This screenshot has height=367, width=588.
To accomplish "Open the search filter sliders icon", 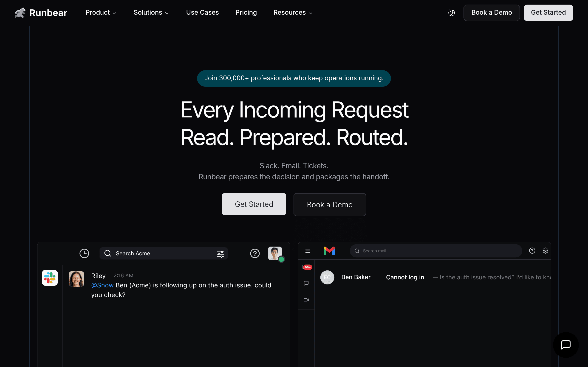I will click(220, 254).
